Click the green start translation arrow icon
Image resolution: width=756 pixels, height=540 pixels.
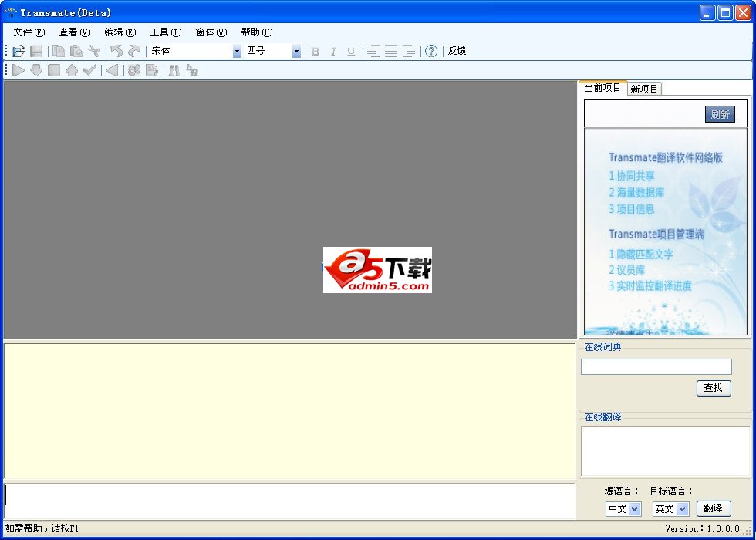(x=18, y=70)
